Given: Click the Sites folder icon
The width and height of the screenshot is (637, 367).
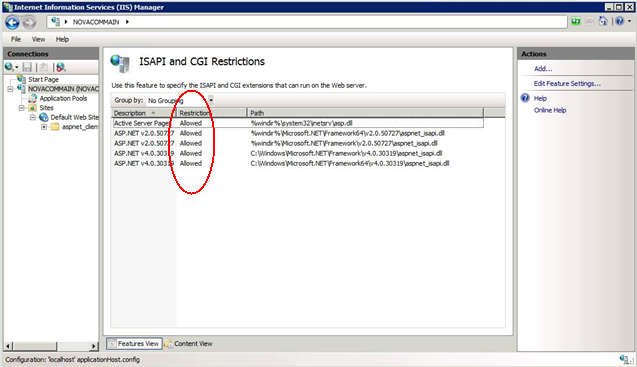Looking at the screenshot, I should coord(32,108).
